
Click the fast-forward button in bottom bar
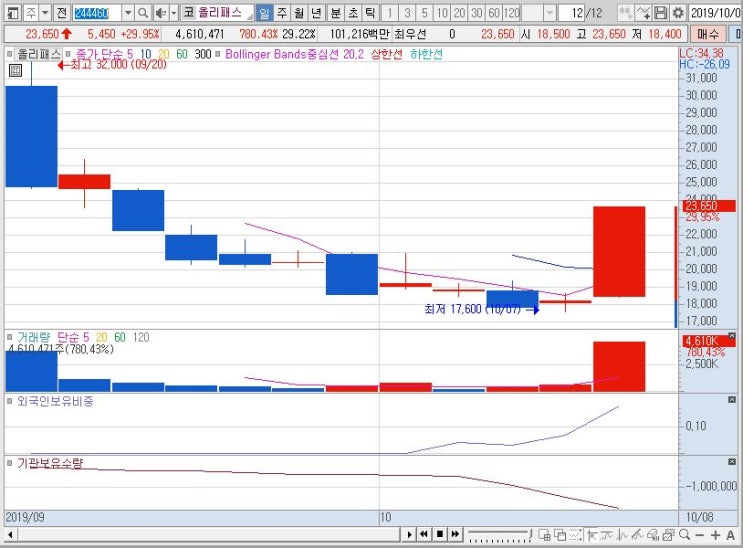(455, 535)
